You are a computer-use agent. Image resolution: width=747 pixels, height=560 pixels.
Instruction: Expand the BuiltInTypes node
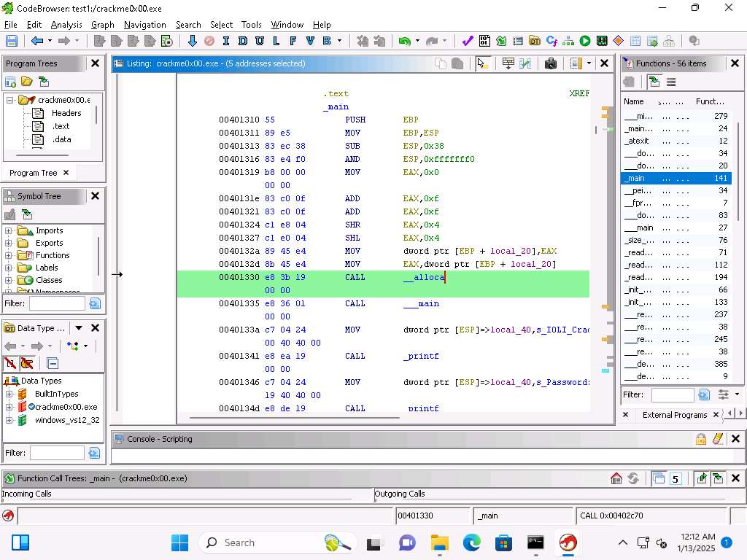[9, 394]
